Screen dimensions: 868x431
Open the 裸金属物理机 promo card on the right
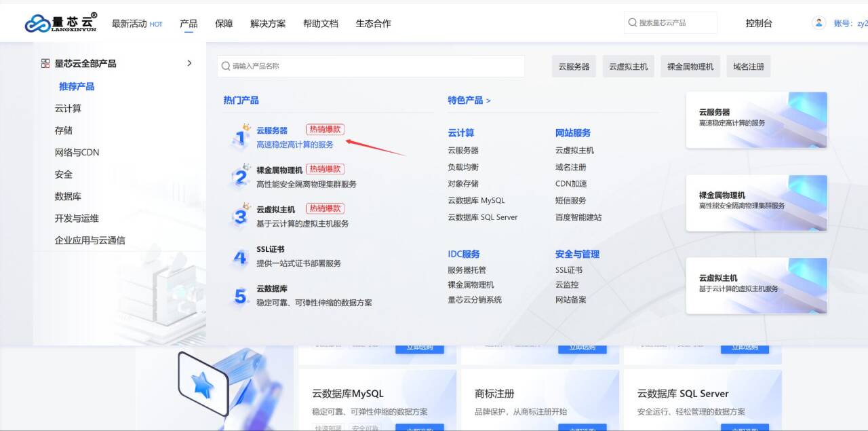756,203
